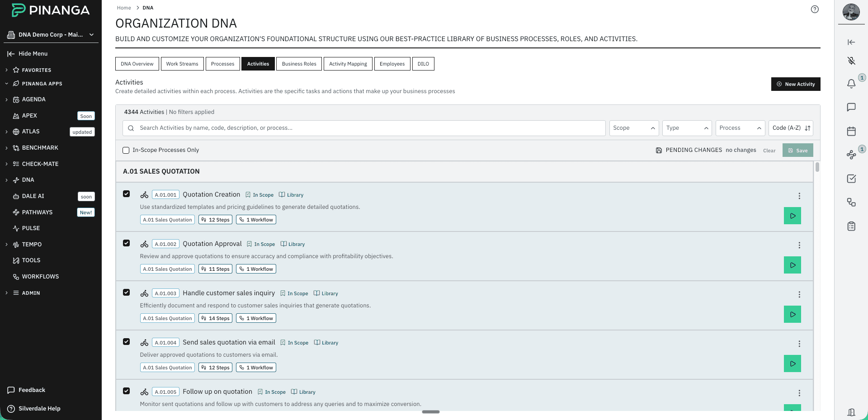Open the Scope filter dropdown

point(634,128)
